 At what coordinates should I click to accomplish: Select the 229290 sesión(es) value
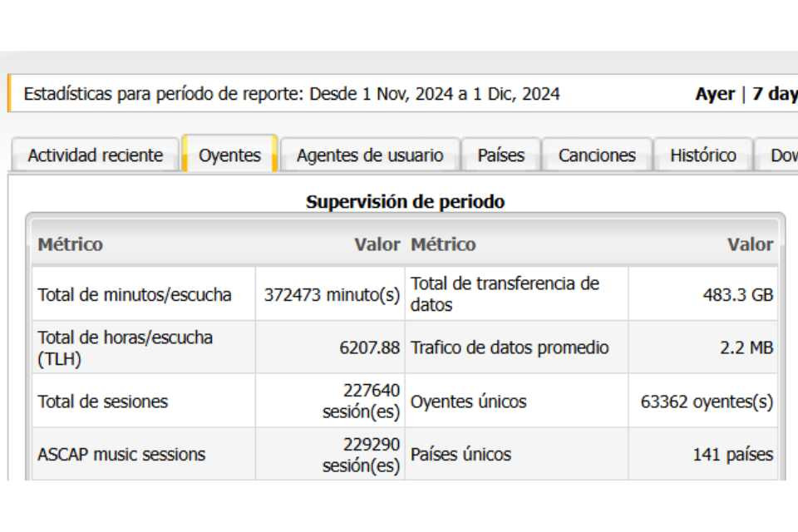(x=362, y=455)
